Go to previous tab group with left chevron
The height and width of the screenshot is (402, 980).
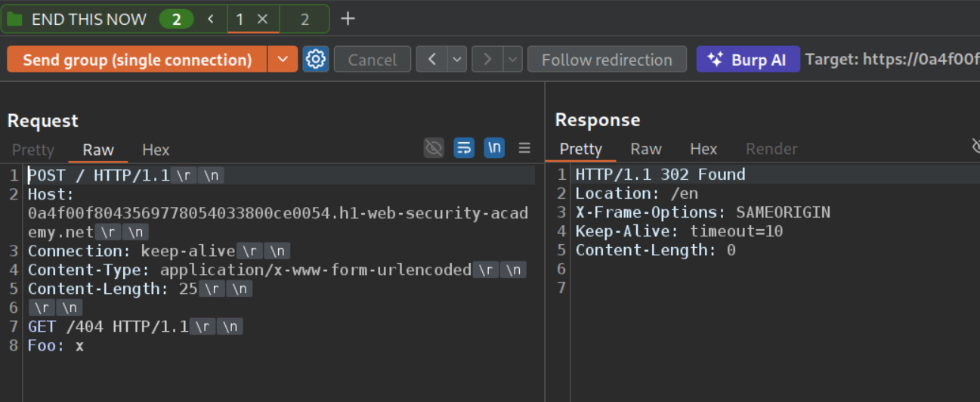pos(211,19)
